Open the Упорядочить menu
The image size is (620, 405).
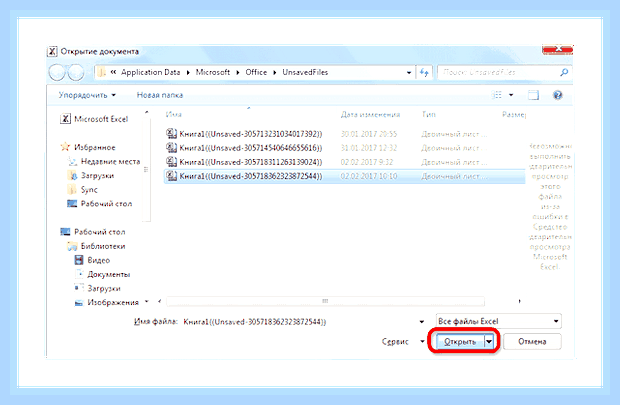pyautogui.click(x=87, y=95)
